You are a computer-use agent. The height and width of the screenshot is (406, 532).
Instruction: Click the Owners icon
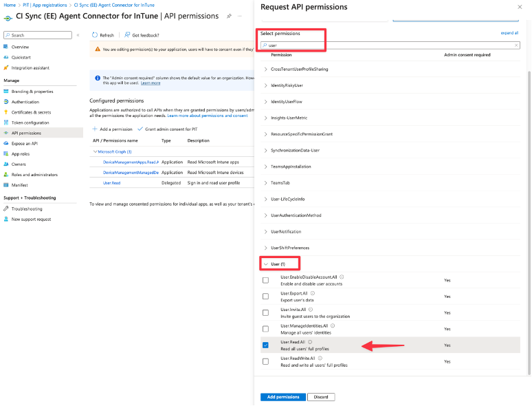[x=5, y=164]
